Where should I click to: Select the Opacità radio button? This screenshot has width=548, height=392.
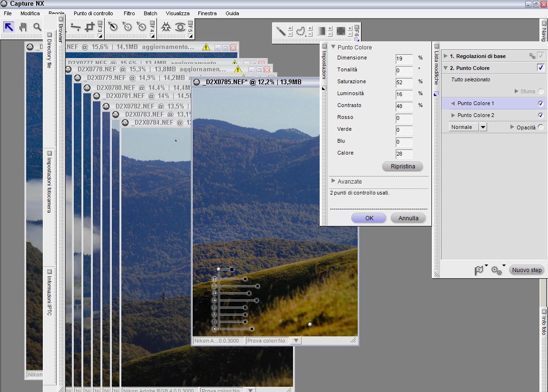[541, 127]
